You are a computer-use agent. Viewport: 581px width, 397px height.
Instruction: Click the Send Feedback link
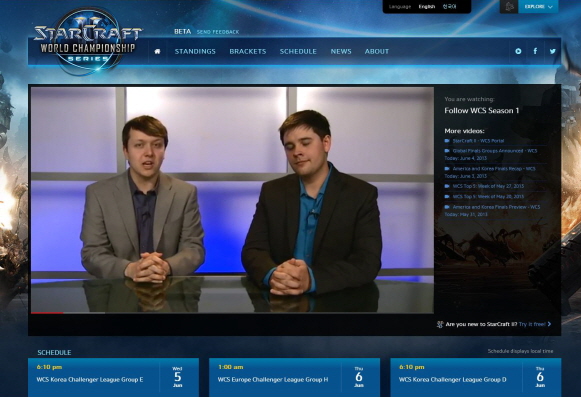[x=218, y=32]
